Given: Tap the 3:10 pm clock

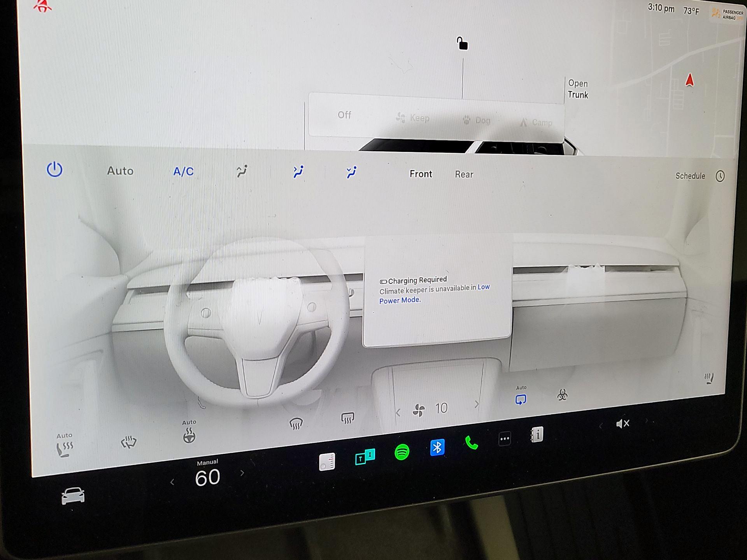Looking at the screenshot, I should click(661, 7).
